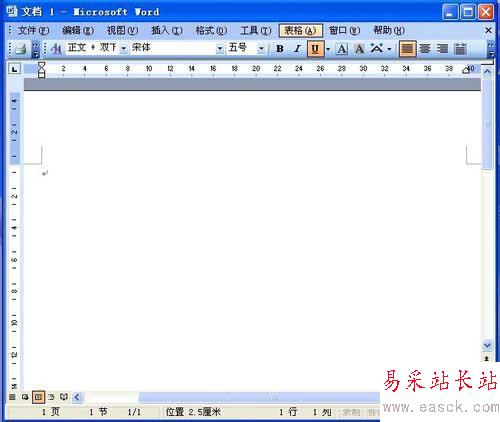Toggle the dimmed 录制 indicator in status bar
Image resolution: width=500 pixels, height=422 pixels.
(351, 412)
